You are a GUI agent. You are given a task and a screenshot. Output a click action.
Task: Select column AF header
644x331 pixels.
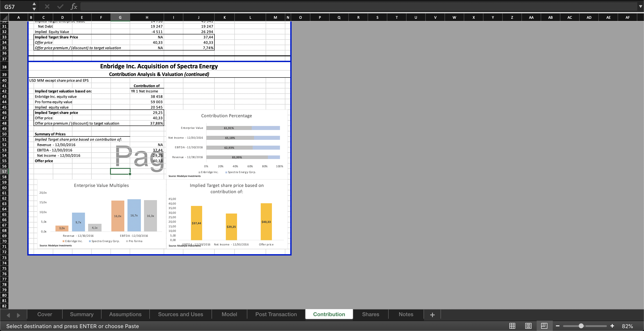[627, 17]
